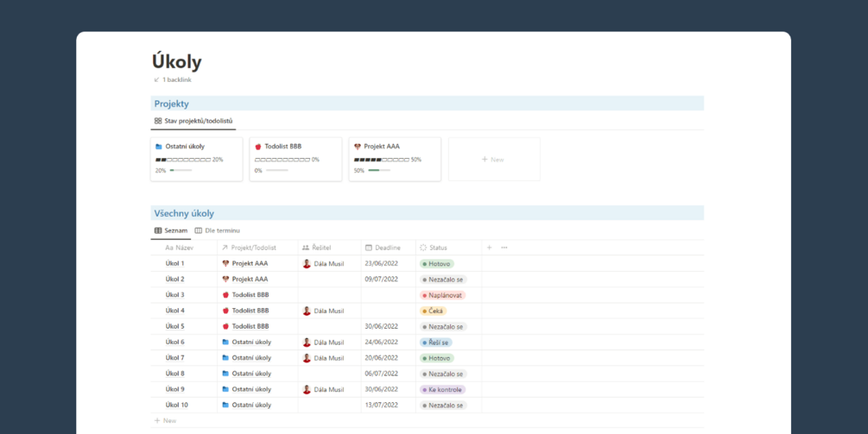
Task: Click Dála Musil avatar in Úkol 7 row
Action: [x=307, y=358]
